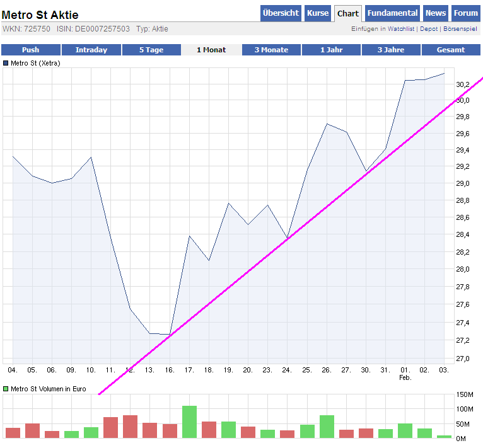Show the 5 Tage range
The width and height of the screenshot is (483, 448).
tap(151, 50)
